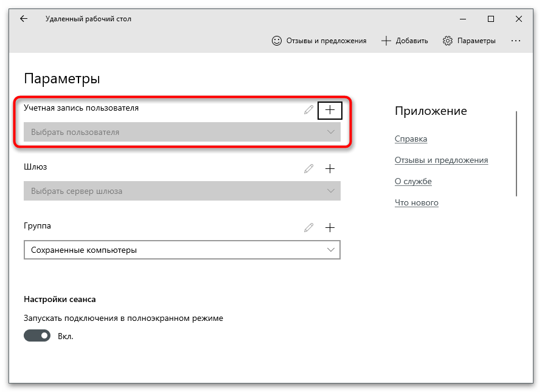The height and width of the screenshot is (392, 542).
Task: Click the right panel vertical scrollbar
Action: [x=516, y=154]
